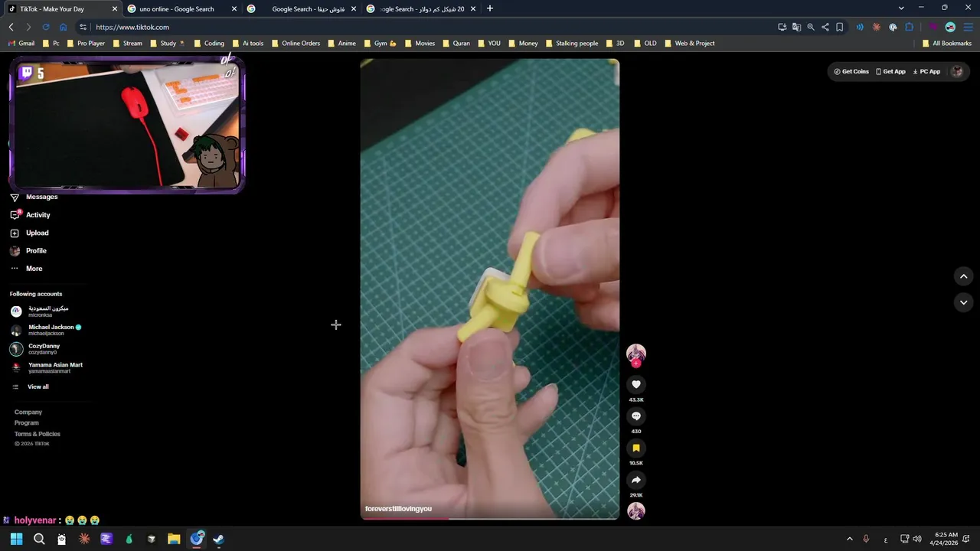This screenshot has height=551, width=980.
Task: Open the sound disc avatar below share count
Action: pos(636,511)
